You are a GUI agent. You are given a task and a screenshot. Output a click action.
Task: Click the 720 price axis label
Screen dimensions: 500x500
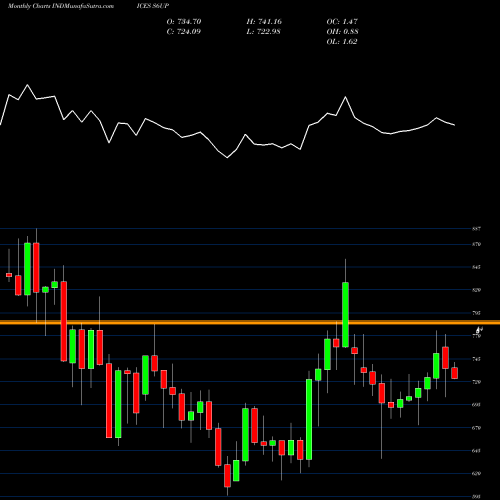pos(476,382)
